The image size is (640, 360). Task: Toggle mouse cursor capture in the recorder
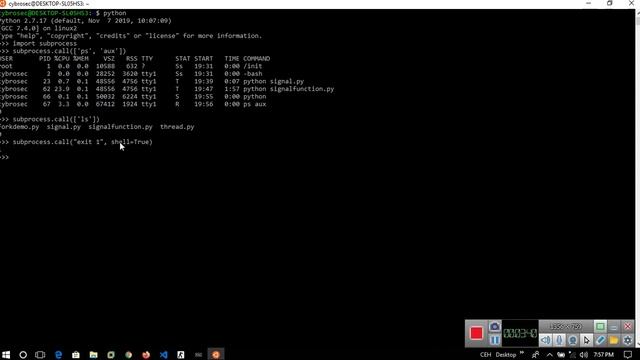[587, 340]
